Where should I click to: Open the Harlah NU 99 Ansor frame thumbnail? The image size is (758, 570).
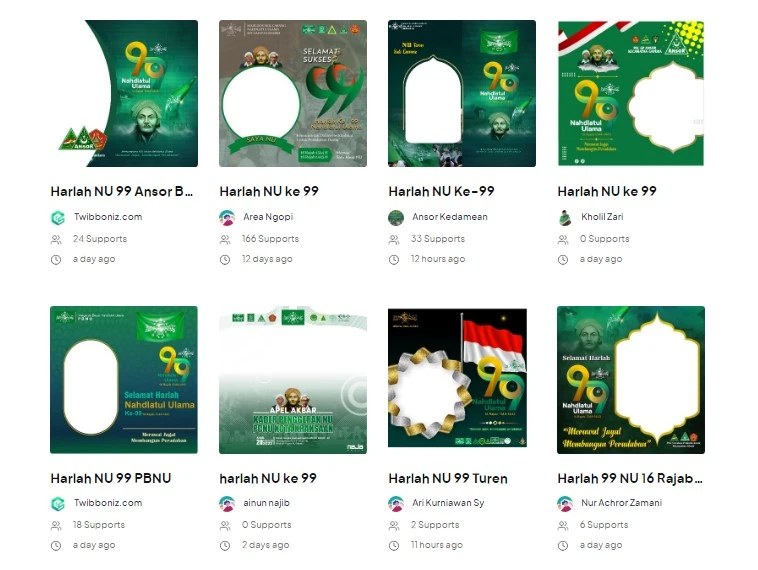[x=124, y=93]
